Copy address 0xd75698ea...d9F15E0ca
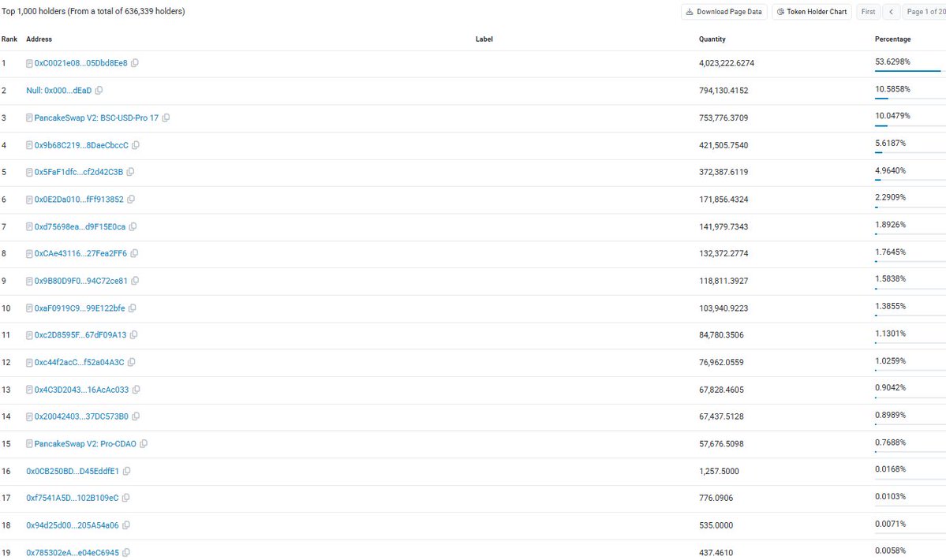 (x=133, y=226)
